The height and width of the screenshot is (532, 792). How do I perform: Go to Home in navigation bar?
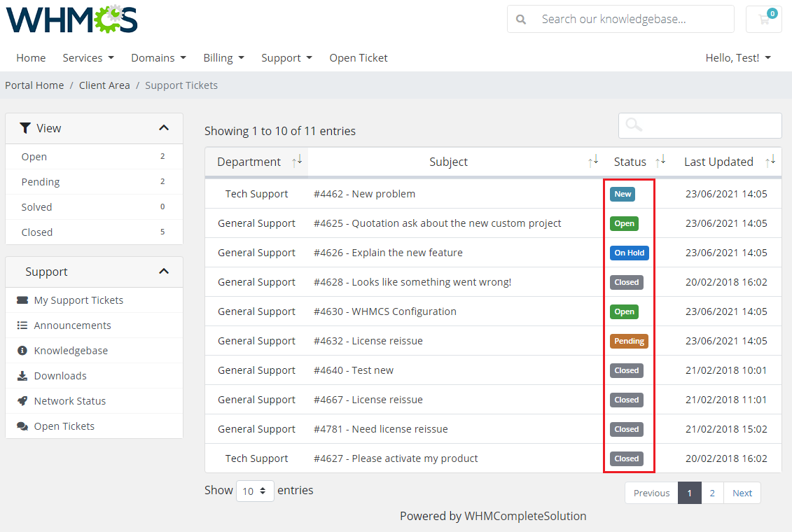(31, 58)
